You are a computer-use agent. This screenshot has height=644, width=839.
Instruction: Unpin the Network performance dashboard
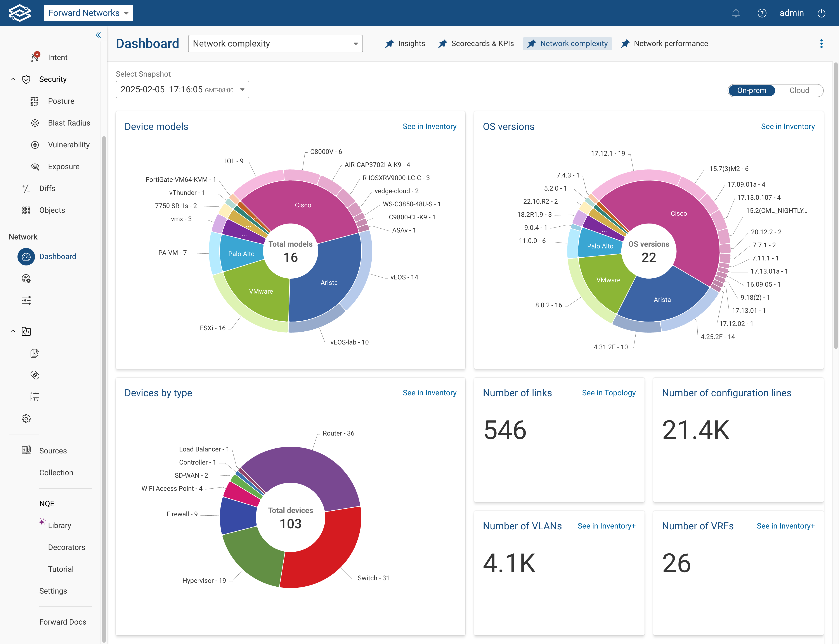pos(625,43)
